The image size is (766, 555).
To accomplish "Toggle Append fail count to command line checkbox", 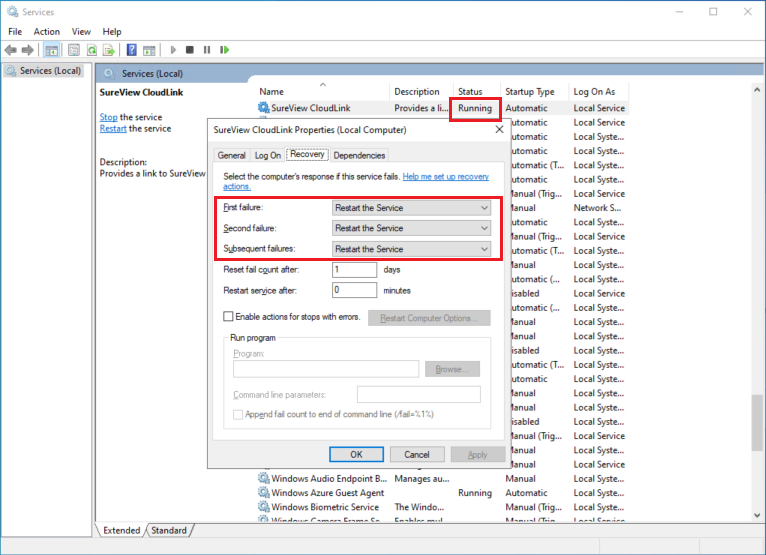I will (238, 414).
